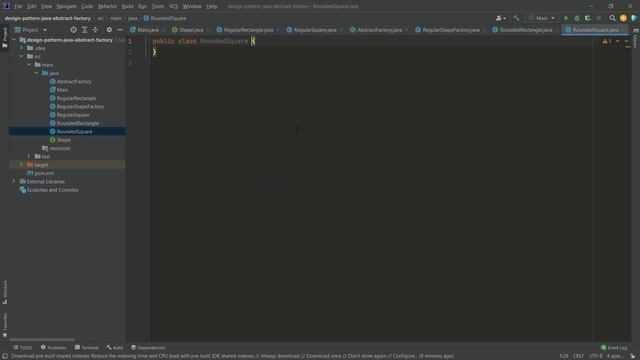This screenshot has height=360, width=640.
Task: Open the Project view selector dropdown
Action: tap(31, 30)
